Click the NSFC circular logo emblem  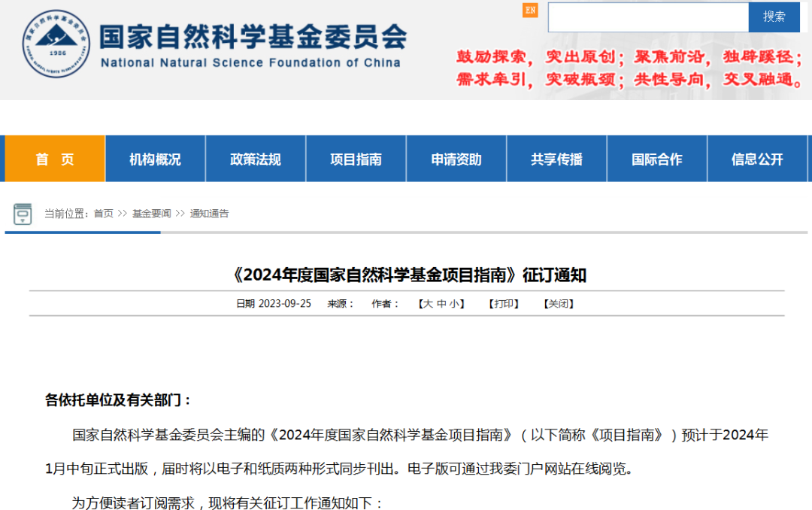point(56,44)
